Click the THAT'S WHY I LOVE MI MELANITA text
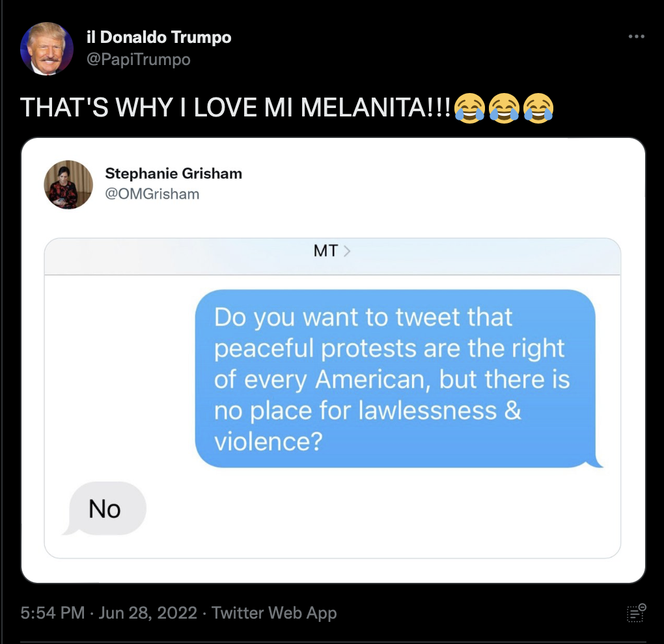Viewport: 664px width, 644px height. (236, 107)
